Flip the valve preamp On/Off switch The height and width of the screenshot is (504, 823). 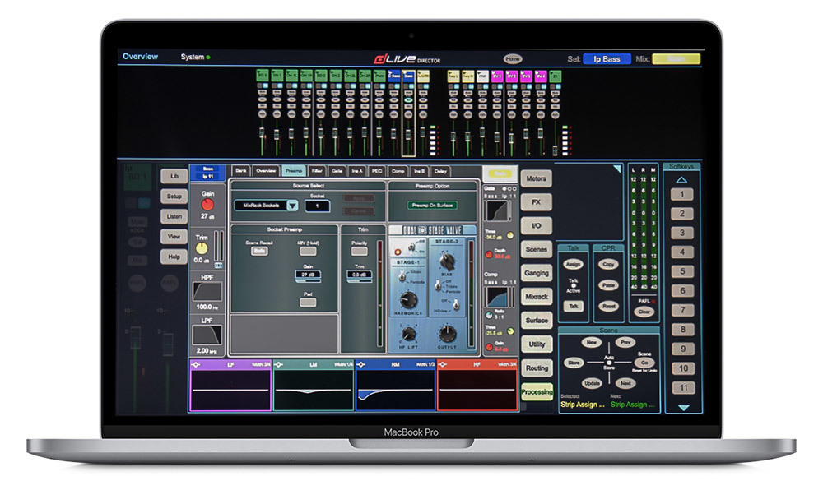[413, 248]
